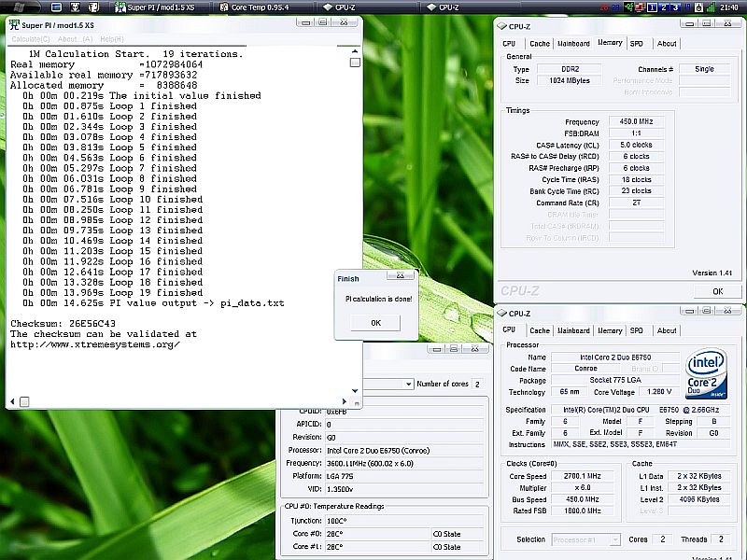The image size is (747, 560).
Task: Click the second quick launch icon in taskbar
Action: 76,7
